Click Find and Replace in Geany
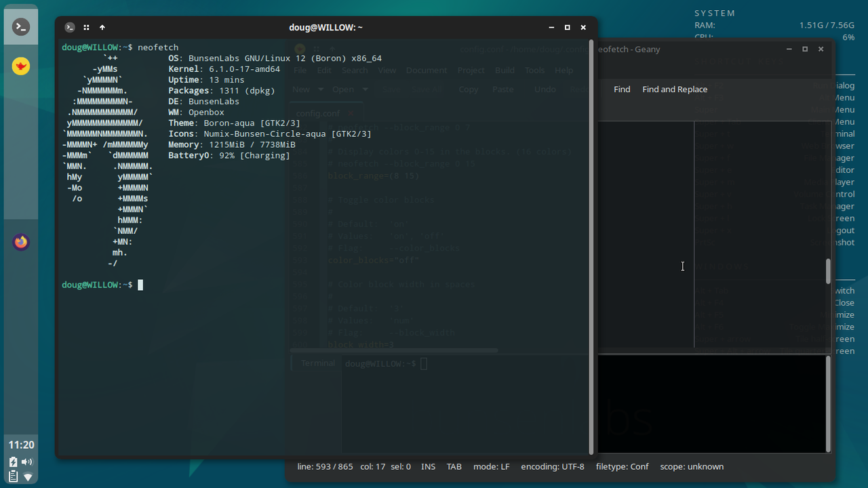The height and width of the screenshot is (488, 868). 674,89
